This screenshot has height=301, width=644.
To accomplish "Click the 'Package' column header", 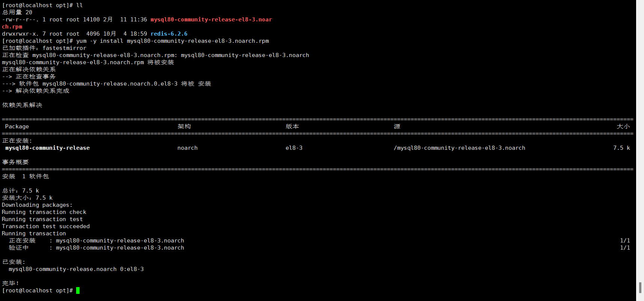I will coord(17,126).
